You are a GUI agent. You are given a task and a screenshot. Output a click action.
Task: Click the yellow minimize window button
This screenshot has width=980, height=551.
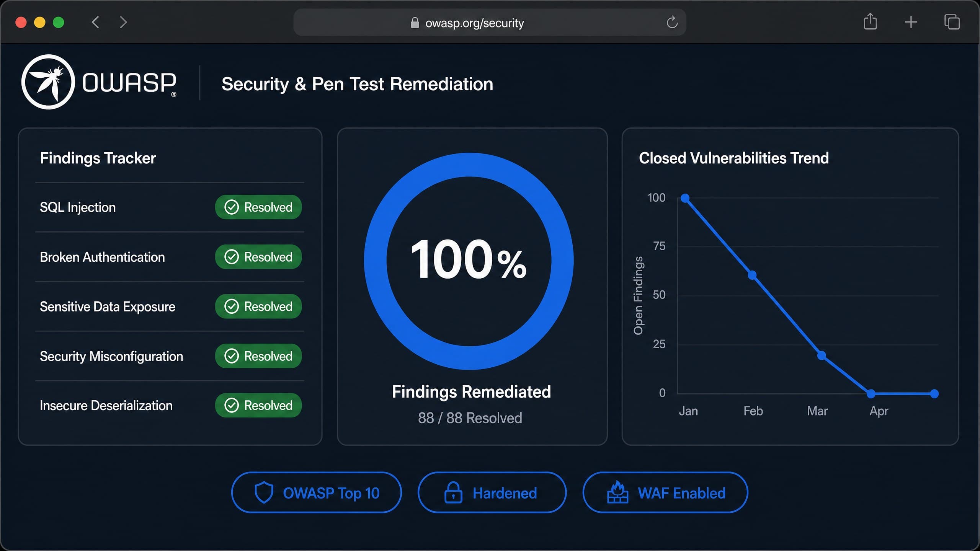pyautogui.click(x=40, y=23)
